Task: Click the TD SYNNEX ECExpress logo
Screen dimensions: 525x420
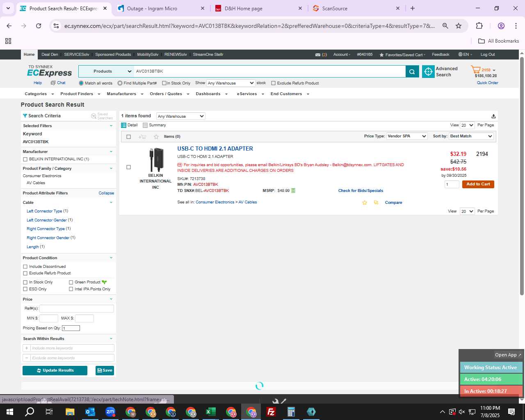Action: 49,71
